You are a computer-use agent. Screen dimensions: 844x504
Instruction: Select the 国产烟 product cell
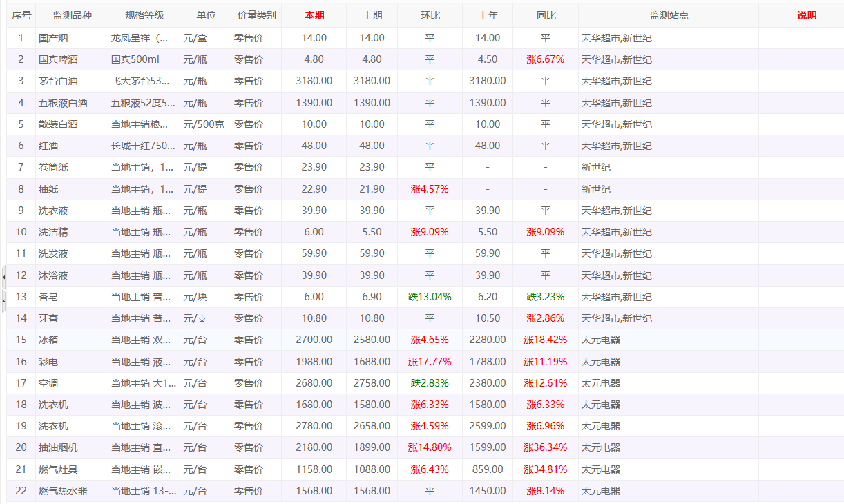point(72,38)
